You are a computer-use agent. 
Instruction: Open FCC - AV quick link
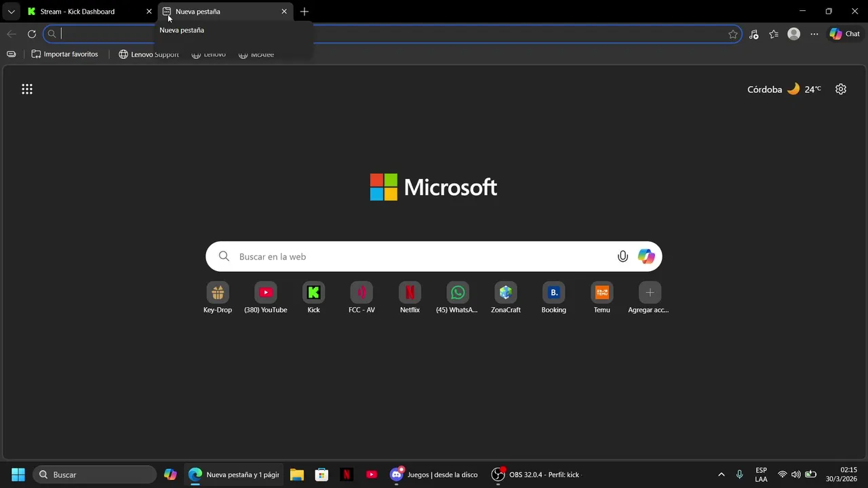coord(361,298)
